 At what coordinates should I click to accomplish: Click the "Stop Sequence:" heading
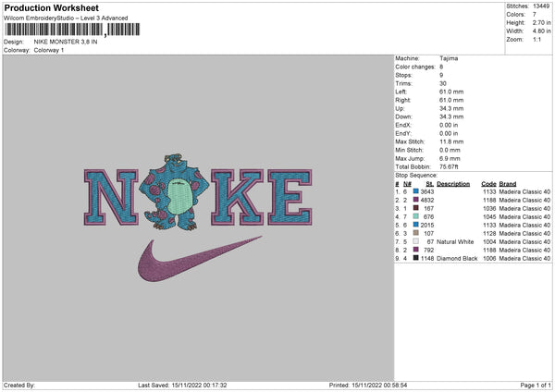click(x=416, y=176)
